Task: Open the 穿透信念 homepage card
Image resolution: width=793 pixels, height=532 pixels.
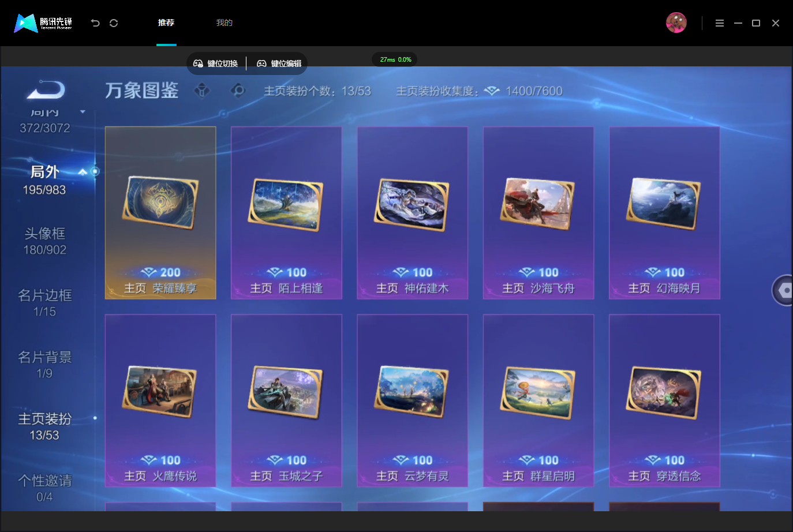Action: coord(664,401)
